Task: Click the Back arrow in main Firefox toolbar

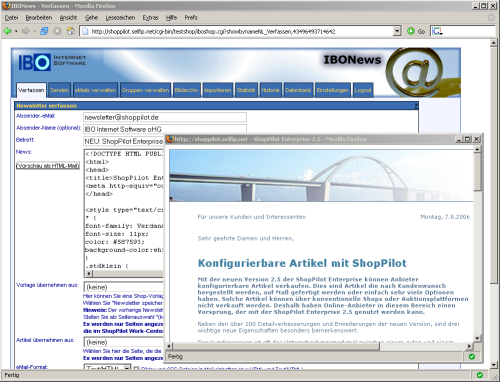Action: [7, 31]
